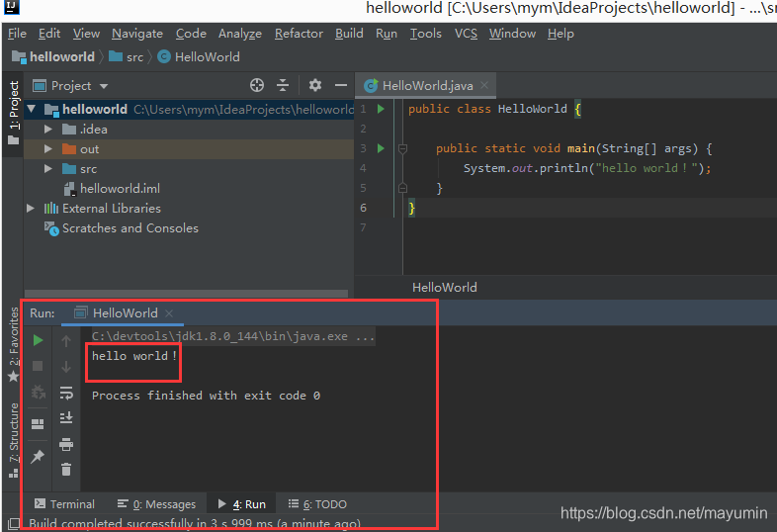Toggle the 4: Run tool window button
The height and width of the screenshot is (532, 777).
tap(242, 504)
